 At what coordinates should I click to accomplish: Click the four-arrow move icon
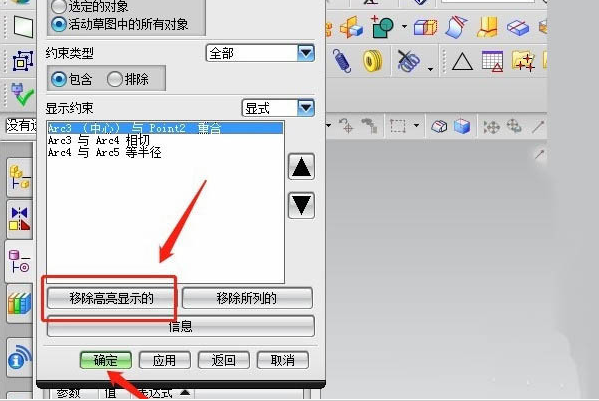[x=491, y=126]
